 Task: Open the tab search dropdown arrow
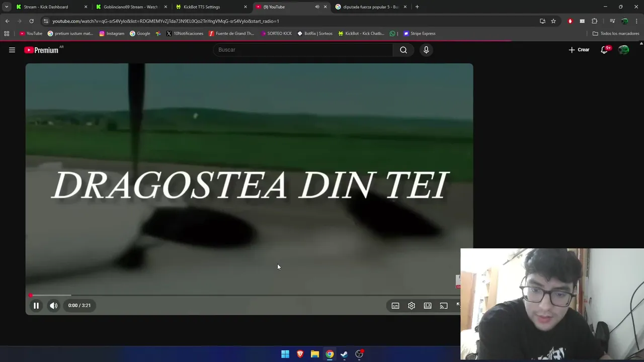[x=6, y=7]
